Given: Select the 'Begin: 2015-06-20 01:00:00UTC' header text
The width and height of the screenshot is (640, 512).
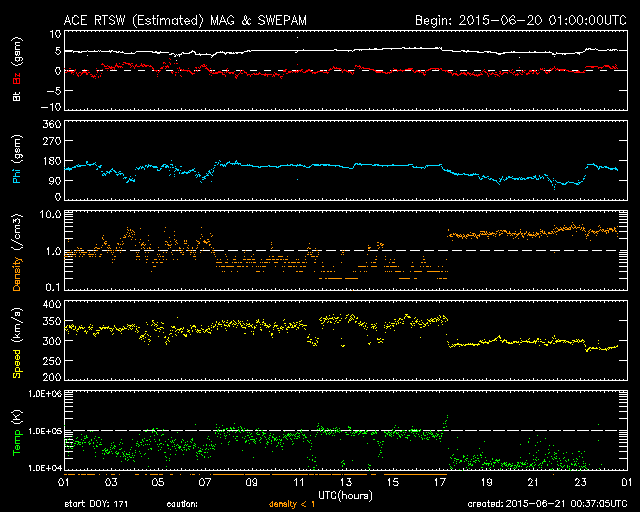Looking at the screenshot, I should pos(520,20).
